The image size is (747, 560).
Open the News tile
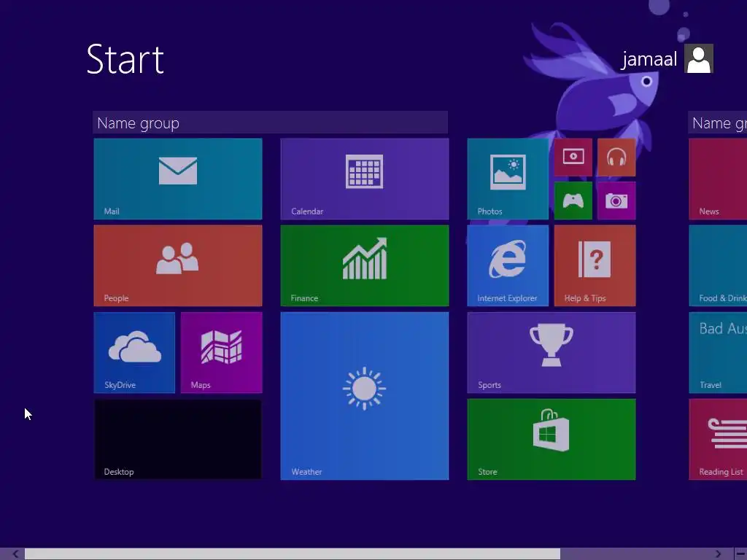point(718,179)
